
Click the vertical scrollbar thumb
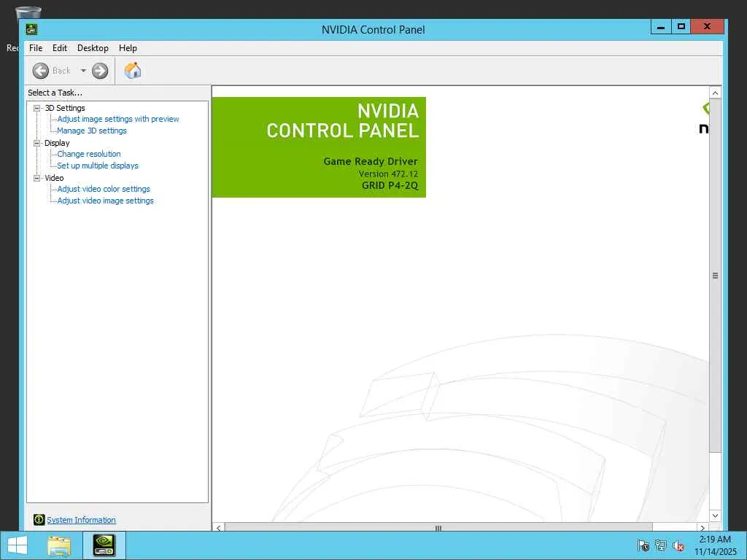(715, 276)
